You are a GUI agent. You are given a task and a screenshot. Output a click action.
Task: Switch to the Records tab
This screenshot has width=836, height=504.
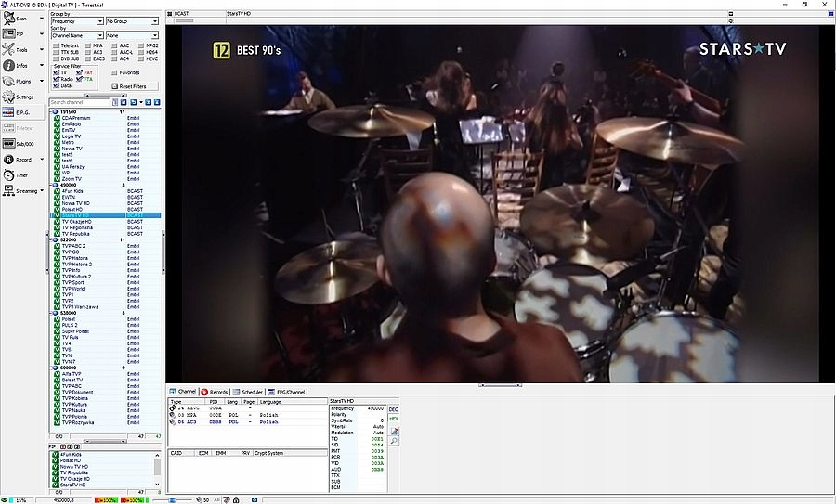[215, 392]
